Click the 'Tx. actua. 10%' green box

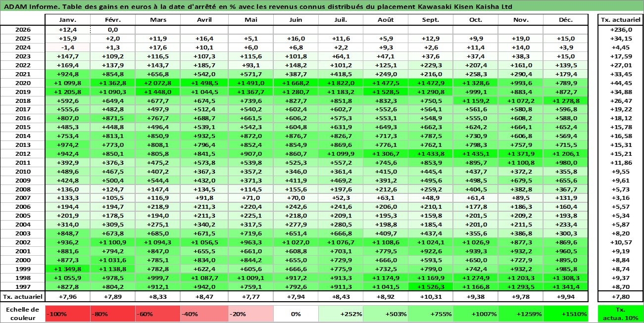click(620, 314)
